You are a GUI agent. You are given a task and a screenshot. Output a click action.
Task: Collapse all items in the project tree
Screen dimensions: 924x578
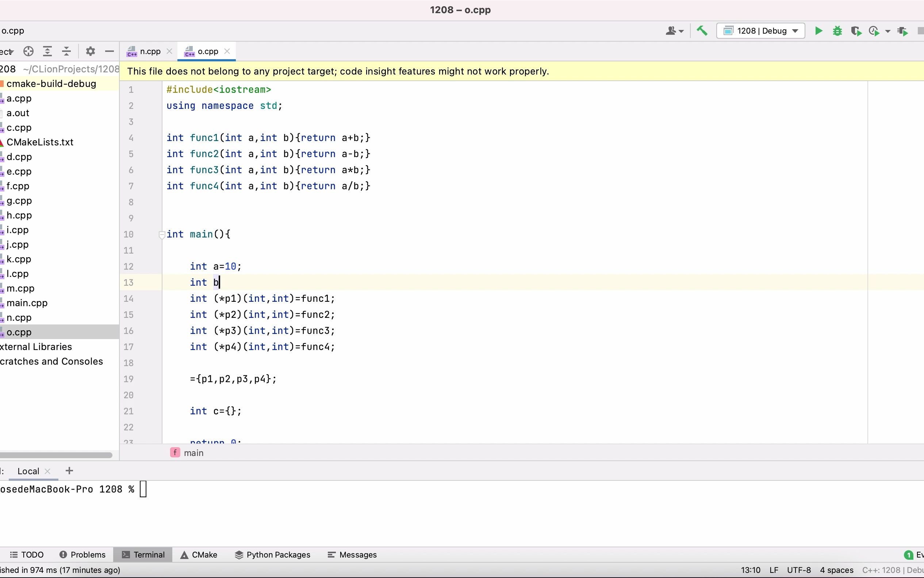(66, 51)
